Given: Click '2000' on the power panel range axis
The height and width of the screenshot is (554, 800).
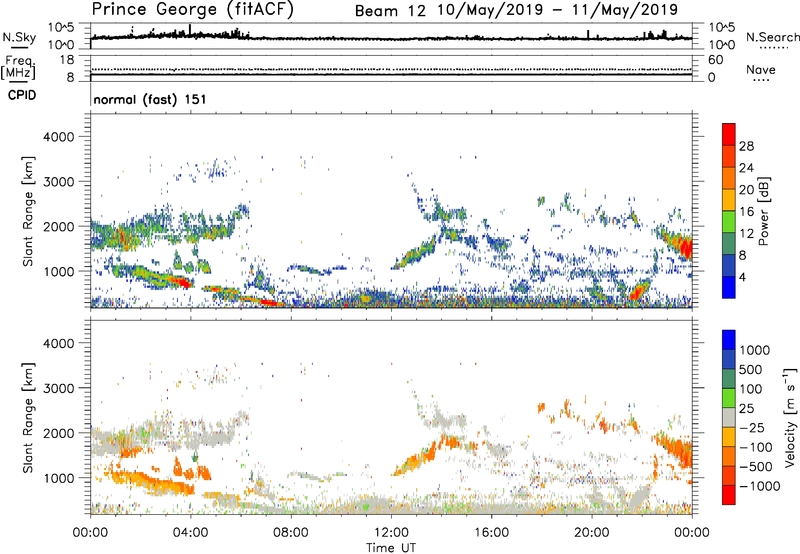Looking at the screenshot, I should pyautogui.click(x=59, y=226).
